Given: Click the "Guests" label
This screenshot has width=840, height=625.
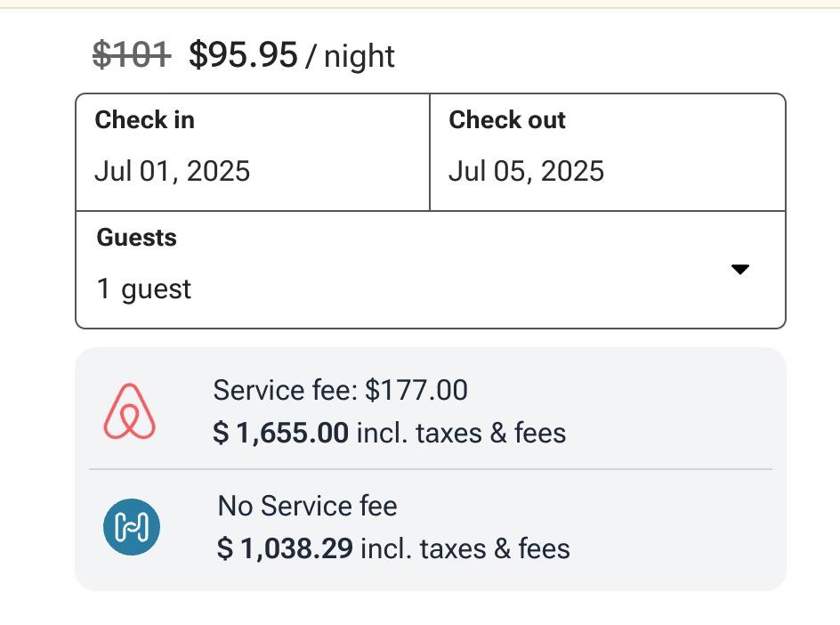Looking at the screenshot, I should [136, 238].
